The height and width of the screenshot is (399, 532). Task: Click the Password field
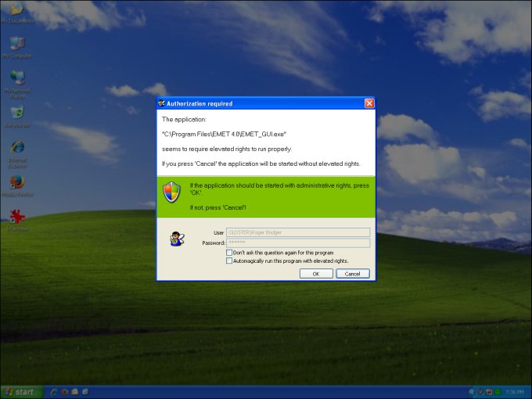pyautogui.click(x=297, y=243)
